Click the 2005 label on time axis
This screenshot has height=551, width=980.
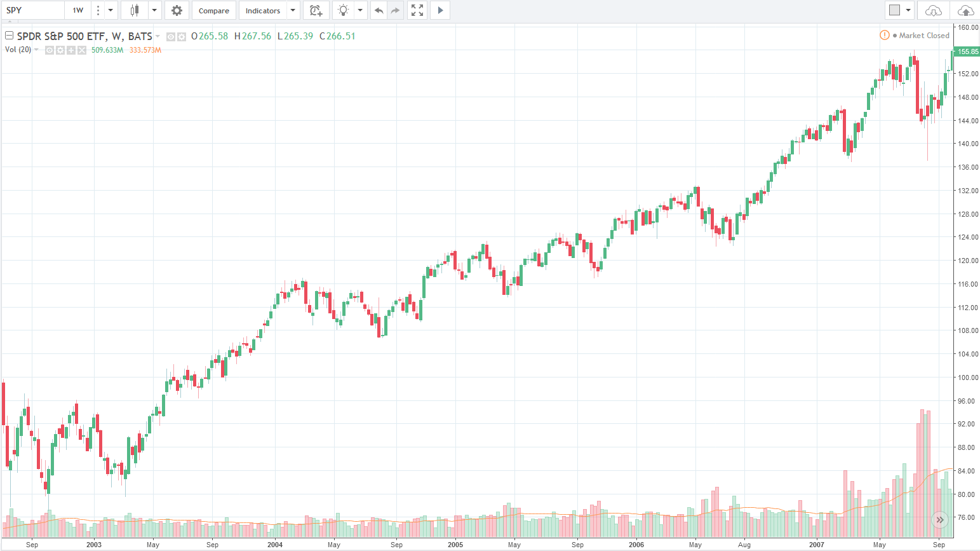point(455,545)
